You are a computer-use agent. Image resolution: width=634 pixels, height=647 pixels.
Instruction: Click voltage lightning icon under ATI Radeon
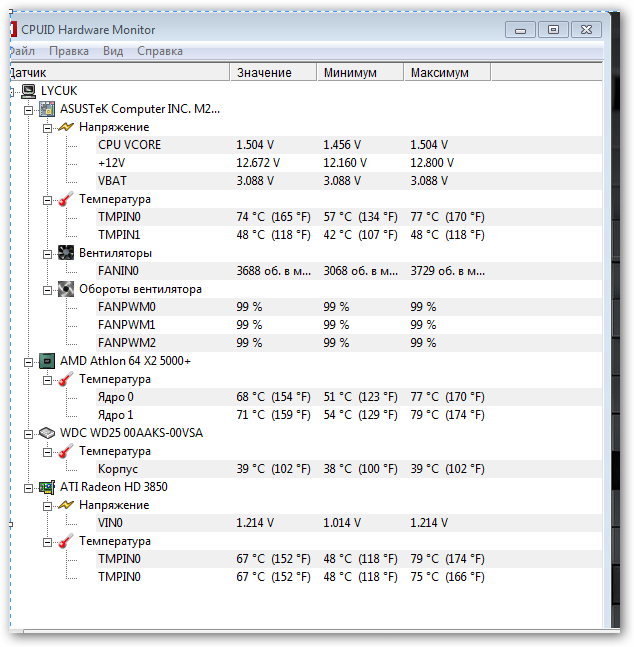(x=66, y=505)
